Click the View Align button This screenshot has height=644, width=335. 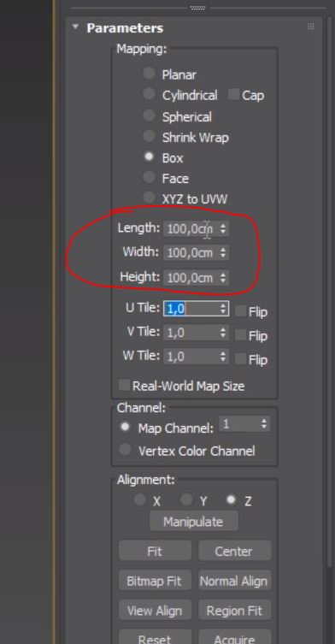point(155,611)
